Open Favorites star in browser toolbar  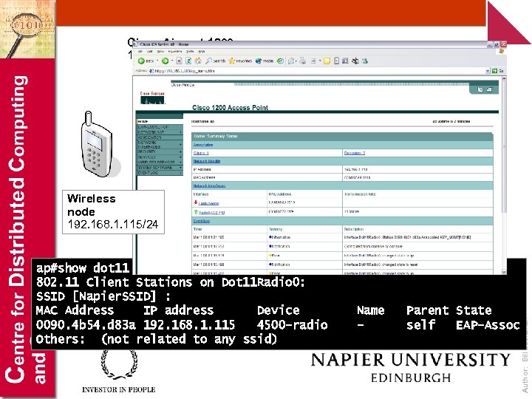(240, 61)
